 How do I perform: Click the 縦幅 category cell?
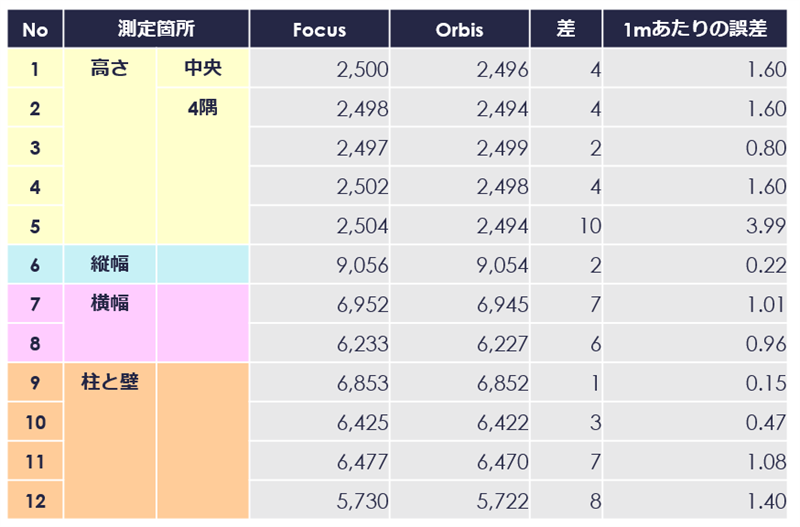click(109, 265)
